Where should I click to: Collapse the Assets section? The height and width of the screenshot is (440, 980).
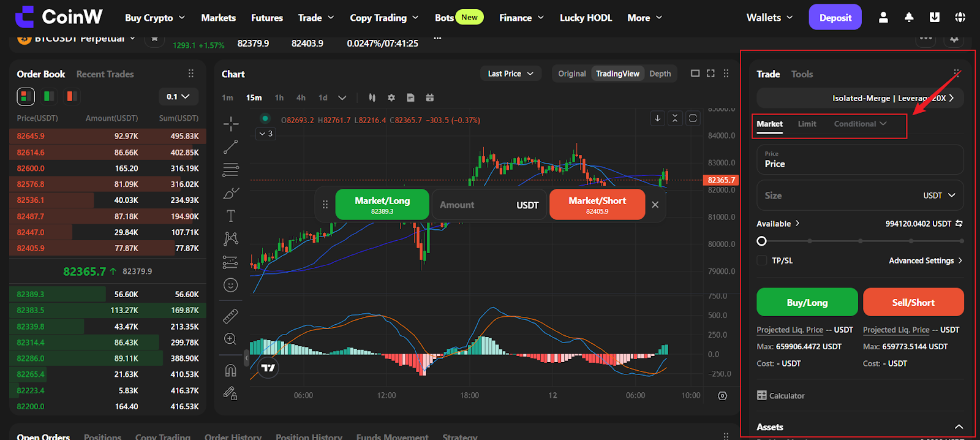[959, 427]
